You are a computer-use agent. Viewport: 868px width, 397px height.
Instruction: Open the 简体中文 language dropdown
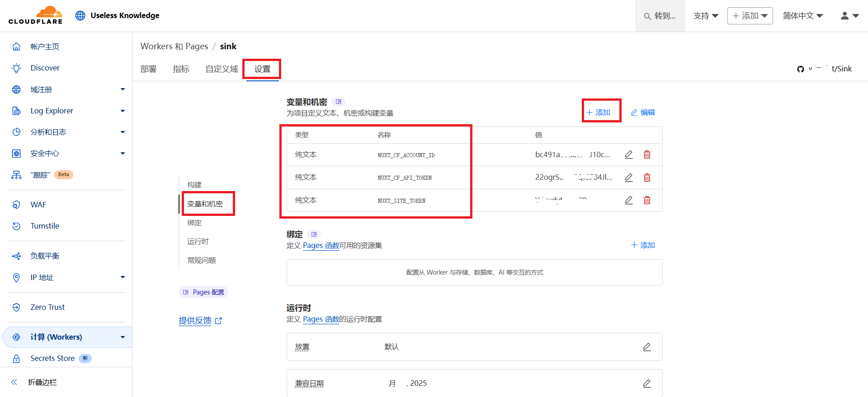802,16
